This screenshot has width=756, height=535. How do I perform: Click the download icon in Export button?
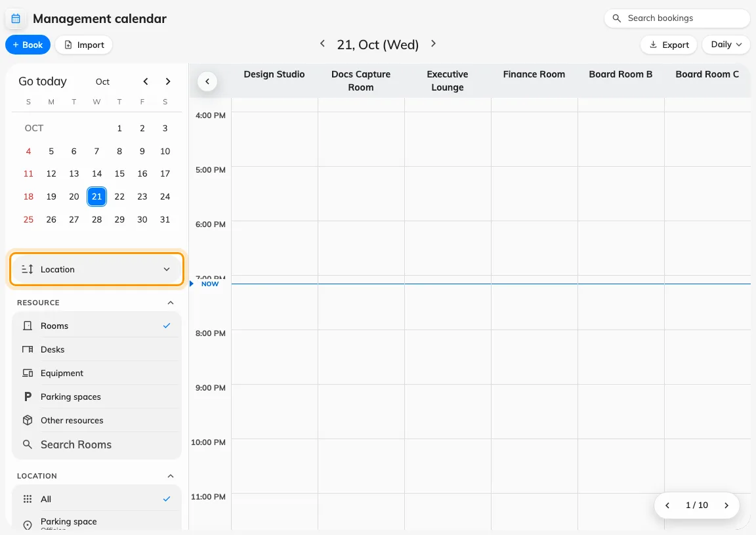654,45
